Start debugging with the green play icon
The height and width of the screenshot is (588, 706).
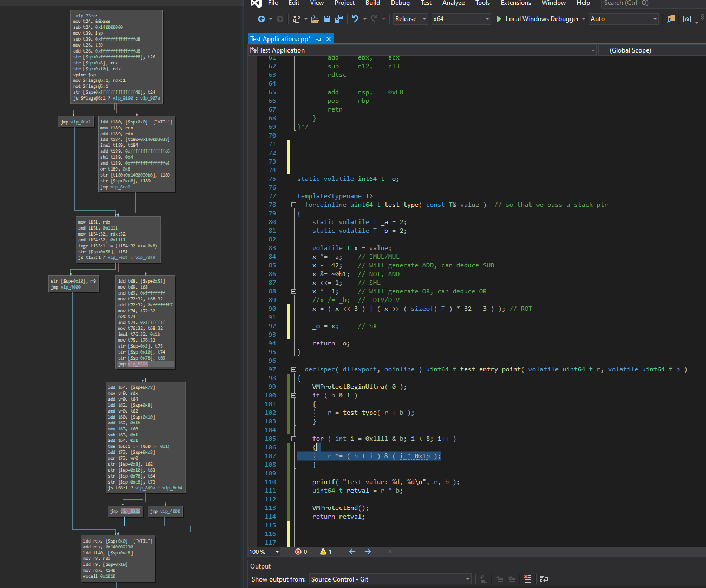[499, 19]
